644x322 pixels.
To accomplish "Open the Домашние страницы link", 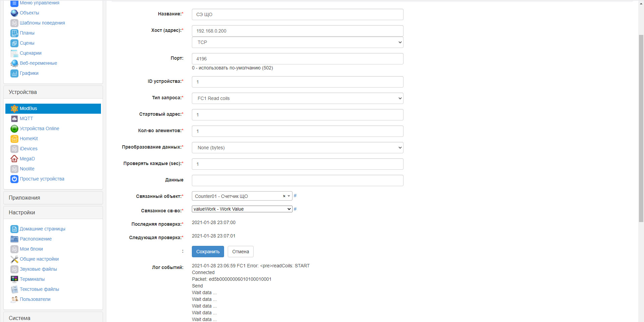I will tap(43, 229).
